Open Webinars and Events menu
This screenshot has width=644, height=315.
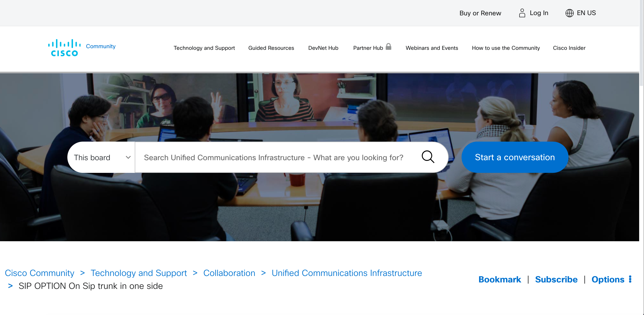(432, 48)
